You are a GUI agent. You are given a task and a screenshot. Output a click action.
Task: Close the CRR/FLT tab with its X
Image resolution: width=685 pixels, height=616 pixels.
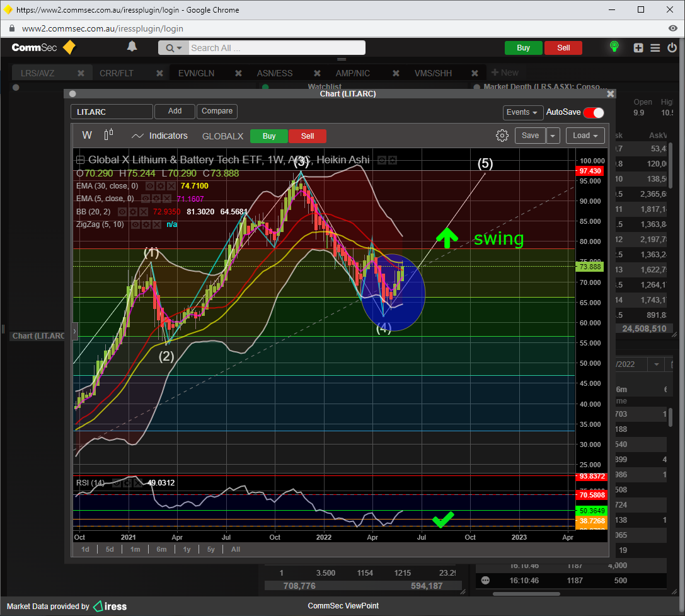pyautogui.click(x=159, y=73)
